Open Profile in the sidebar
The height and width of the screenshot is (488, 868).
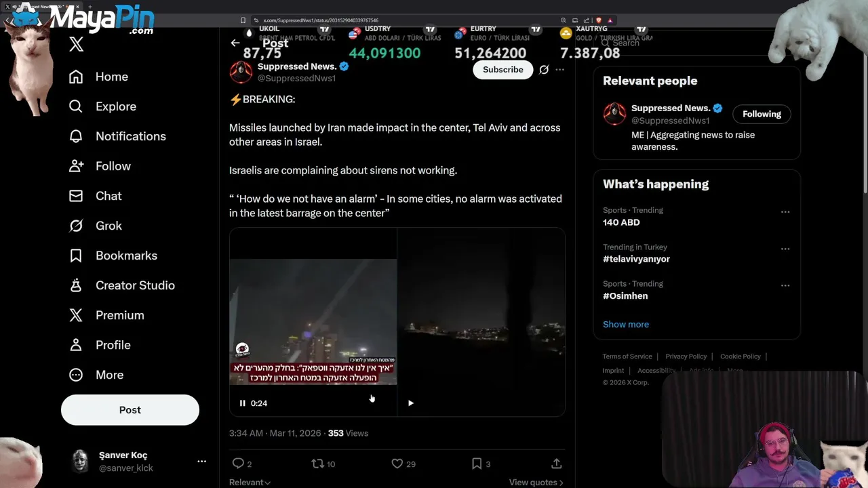pos(100,345)
